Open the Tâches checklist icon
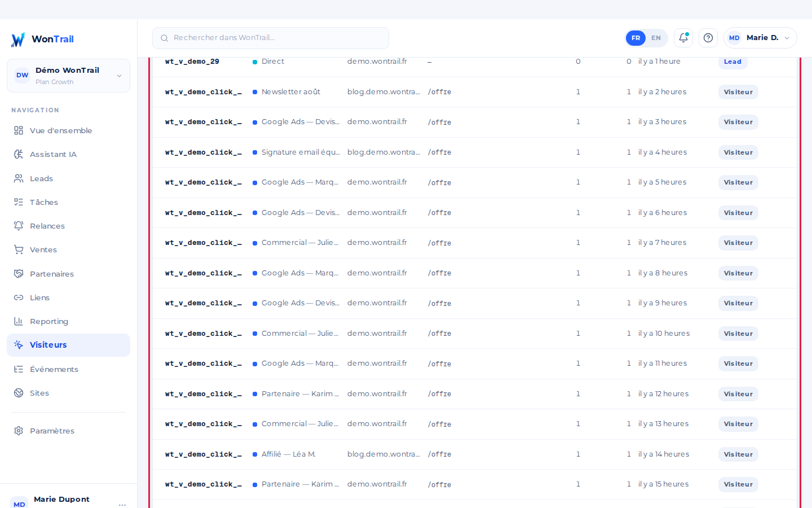Viewport: 812px width, 508px height. coord(19,202)
